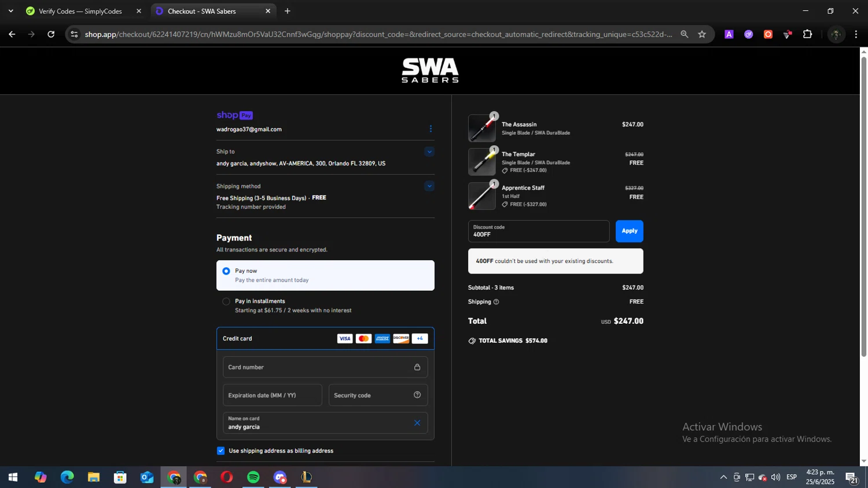Close the Checkout - SWA Sabers tab
Viewport: 868px width, 488px height.
(268, 11)
